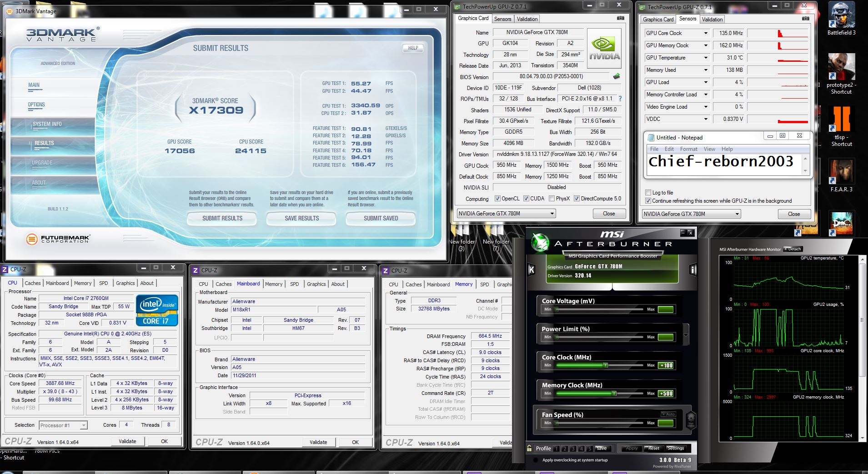The width and height of the screenshot is (868, 474).
Task: Switch to SPD tab in CPU-Z Mainboard window
Action: click(295, 284)
